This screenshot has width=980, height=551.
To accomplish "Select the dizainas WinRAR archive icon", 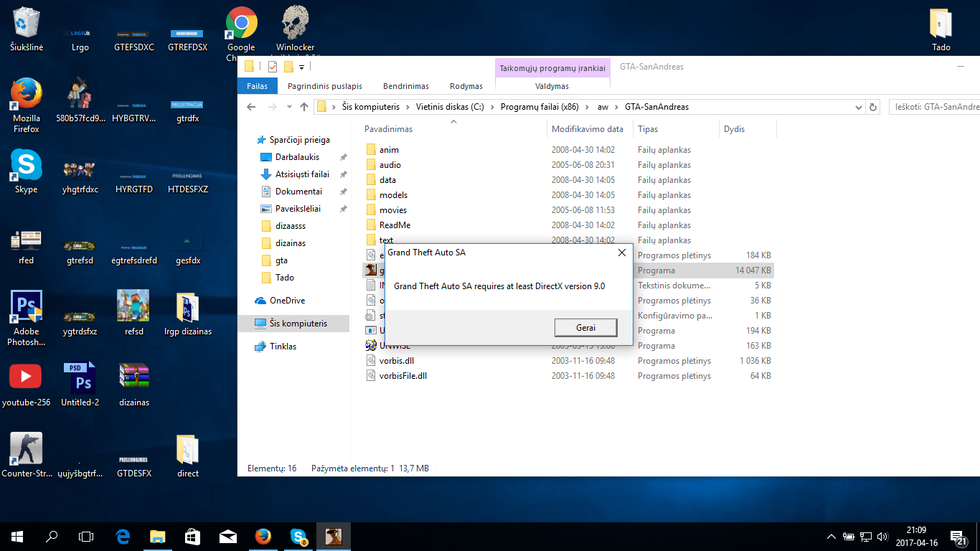I will coord(134,384).
